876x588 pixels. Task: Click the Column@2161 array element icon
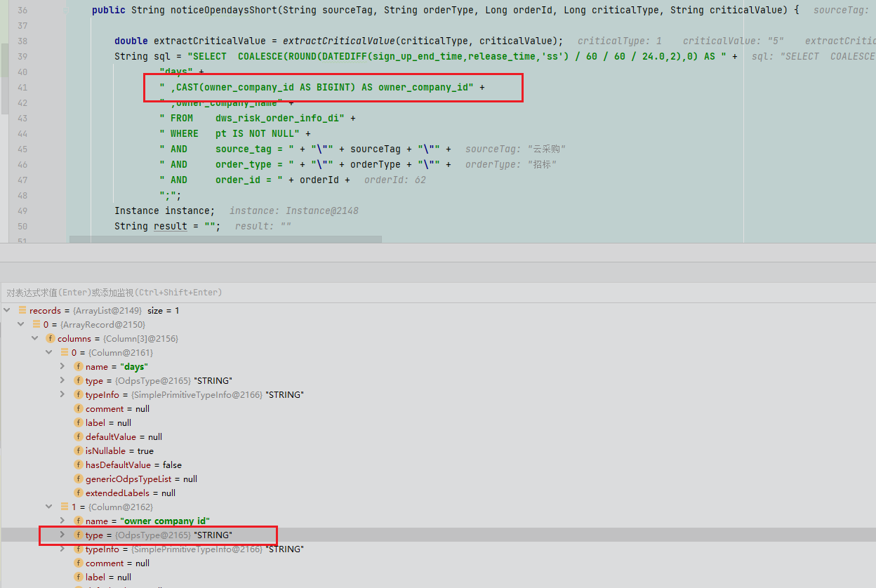65,352
